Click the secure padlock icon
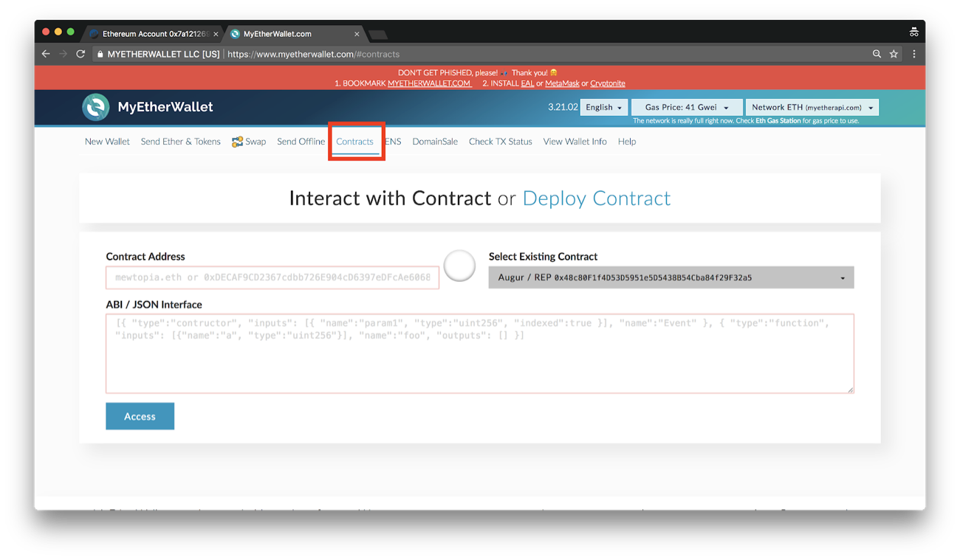The width and height of the screenshot is (960, 560). point(100,54)
